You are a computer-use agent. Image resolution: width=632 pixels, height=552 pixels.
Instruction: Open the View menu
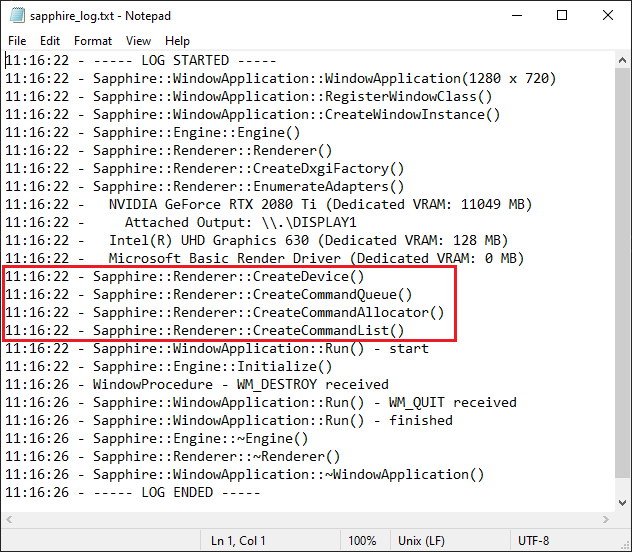point(139,41)
